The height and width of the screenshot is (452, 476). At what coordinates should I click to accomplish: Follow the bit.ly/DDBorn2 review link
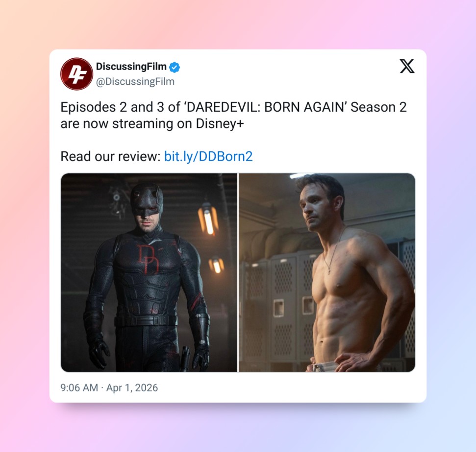[x=208, y=157]
